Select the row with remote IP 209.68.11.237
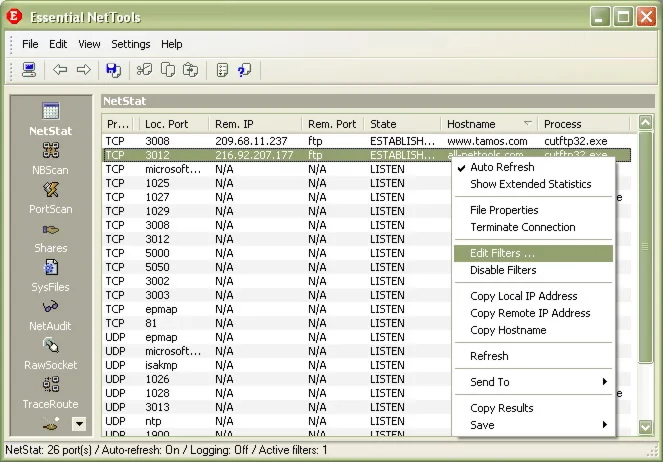Screen dimensions: 663x462 [251, 141]
